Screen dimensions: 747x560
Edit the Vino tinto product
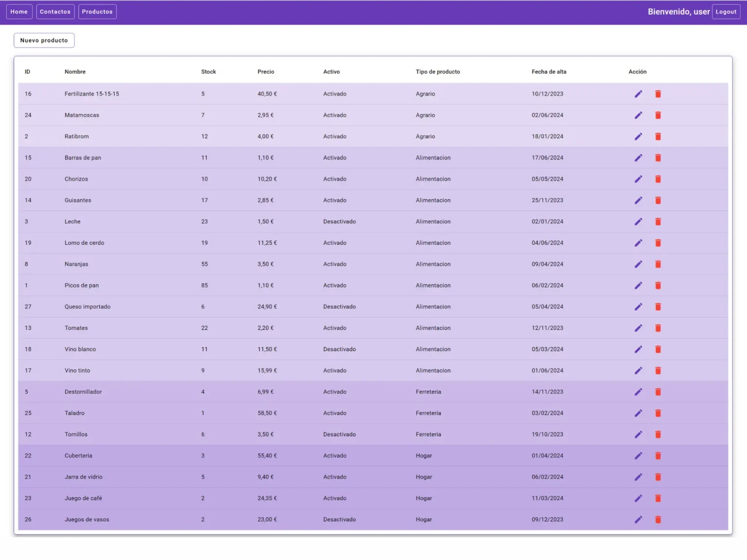pyautogui.click(x=638, y=370)
